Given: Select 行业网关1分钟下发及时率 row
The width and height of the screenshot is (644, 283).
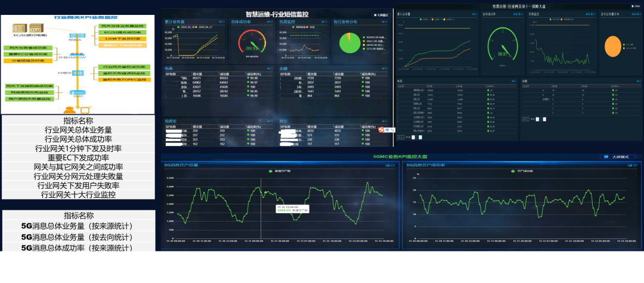Looking at the screenshot, I should pyautogui.click(x=79, y=148).
